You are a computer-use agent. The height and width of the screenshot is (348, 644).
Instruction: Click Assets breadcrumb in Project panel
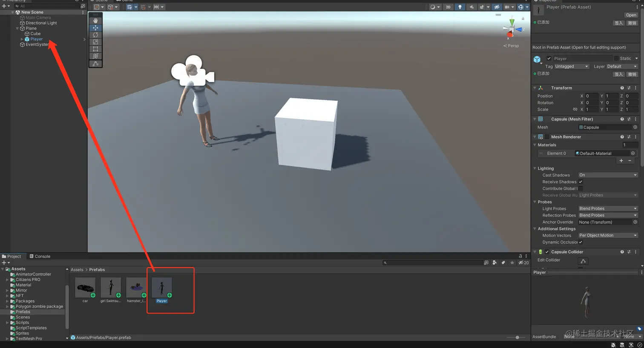click(77, 270)
